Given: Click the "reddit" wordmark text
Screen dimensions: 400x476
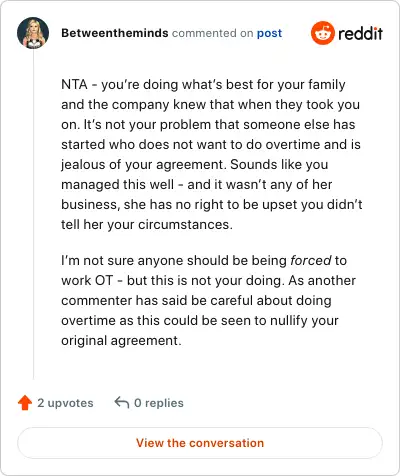Looking at the screenshot, I should click(360, 33).
